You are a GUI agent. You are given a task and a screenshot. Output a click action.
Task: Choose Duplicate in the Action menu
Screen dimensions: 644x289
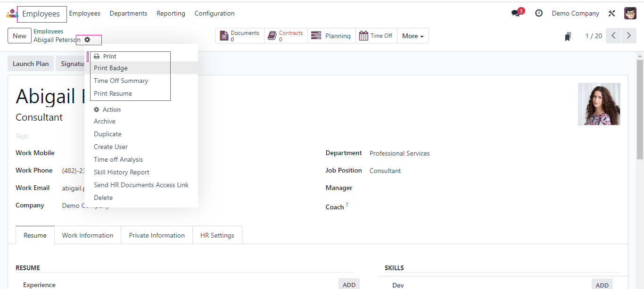click(x=107, y=134)
